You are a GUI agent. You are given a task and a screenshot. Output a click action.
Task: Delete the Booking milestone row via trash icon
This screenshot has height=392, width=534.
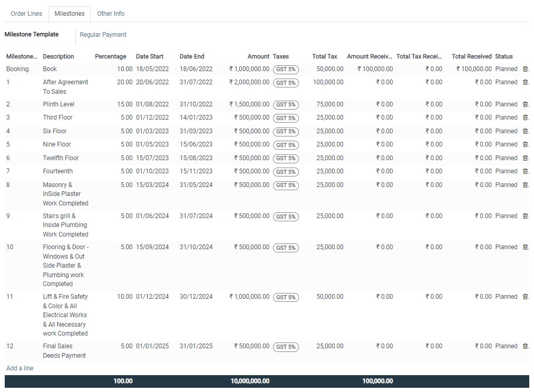525,69
